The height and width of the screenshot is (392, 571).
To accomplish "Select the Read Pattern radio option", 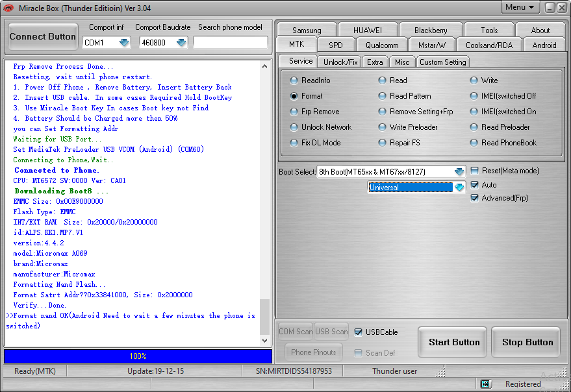I will pos(405,96).
